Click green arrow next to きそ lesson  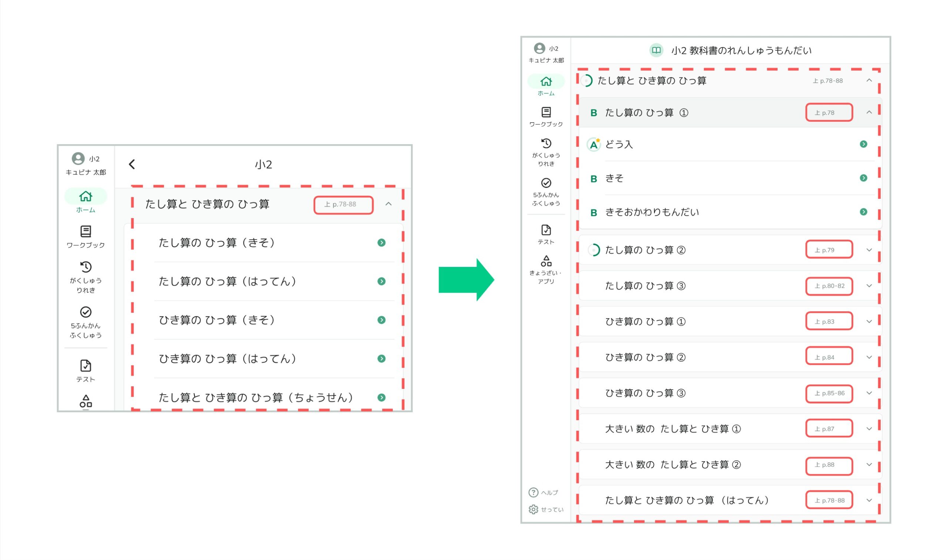(863, 178)
